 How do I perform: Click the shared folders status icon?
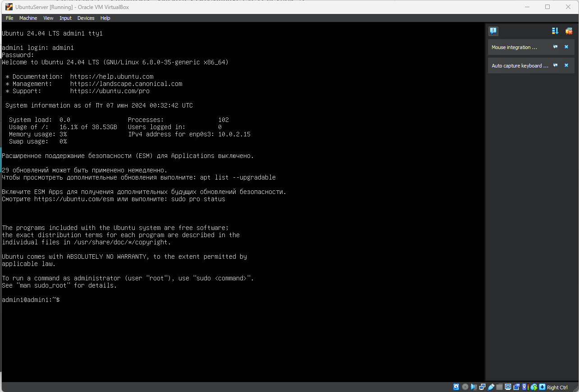pyautogui.click(x=499, y=387)
